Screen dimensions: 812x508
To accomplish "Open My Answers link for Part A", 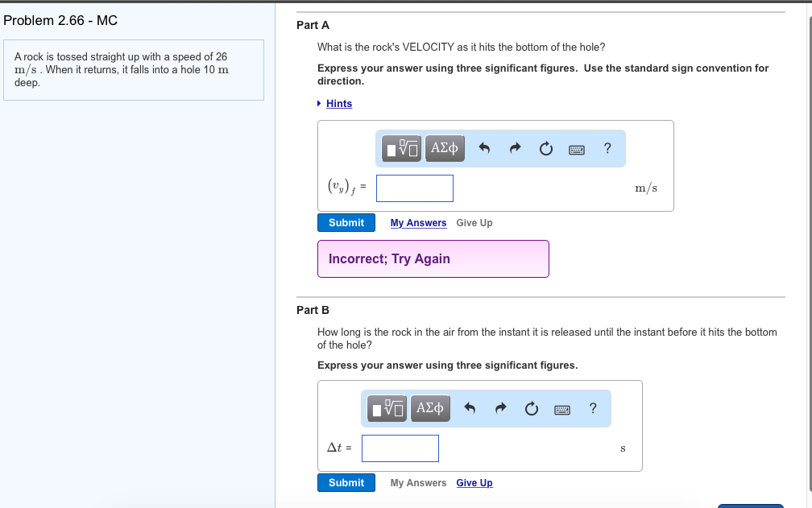I will tap(418, 223).
